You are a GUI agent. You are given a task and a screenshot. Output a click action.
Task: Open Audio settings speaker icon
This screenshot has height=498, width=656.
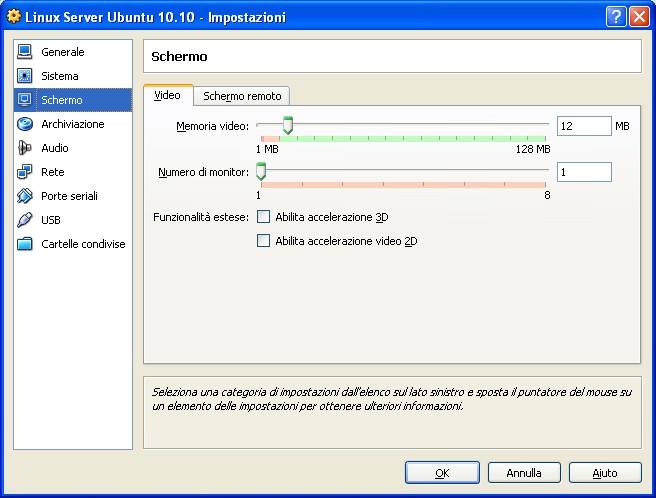click(x=25, y=148)
